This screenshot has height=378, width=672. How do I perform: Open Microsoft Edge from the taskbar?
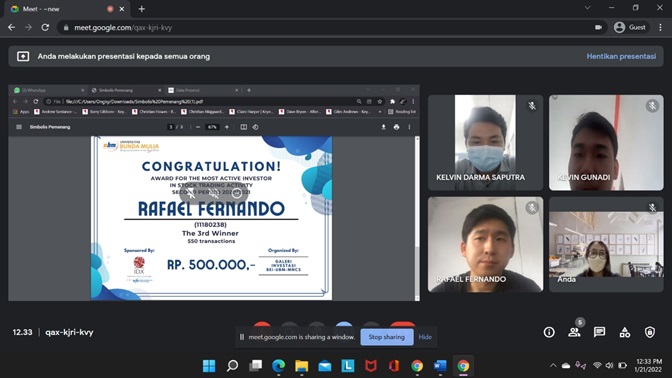279,366
